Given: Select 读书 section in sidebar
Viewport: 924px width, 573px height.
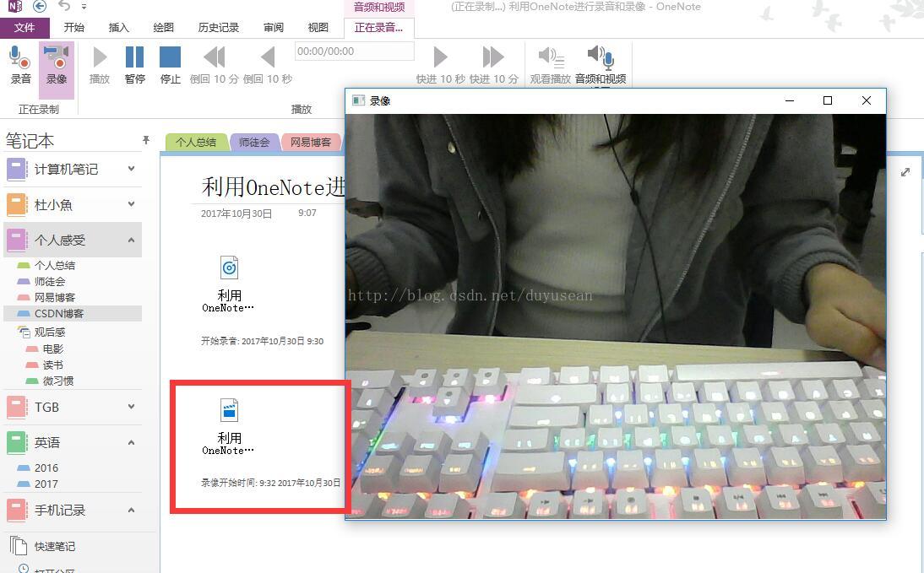Looking at the screenshot, I should coord(52,365).
